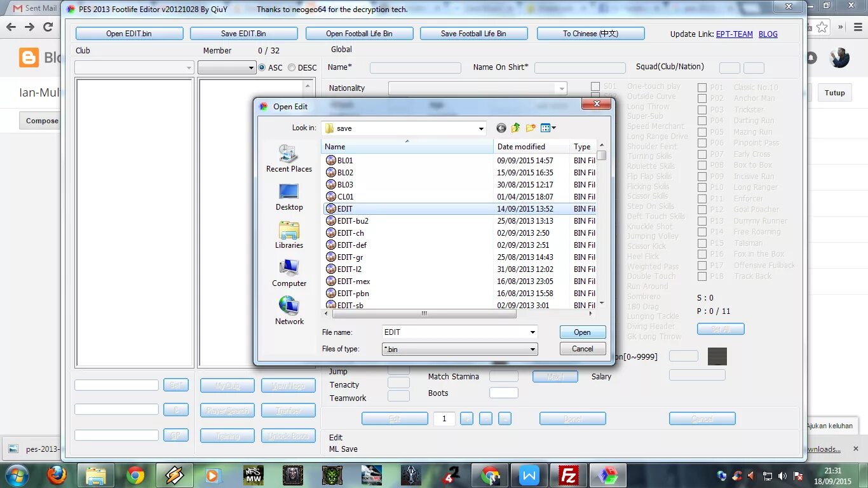Click the dark color swatch box
The image size is (868, 488).
717,356
